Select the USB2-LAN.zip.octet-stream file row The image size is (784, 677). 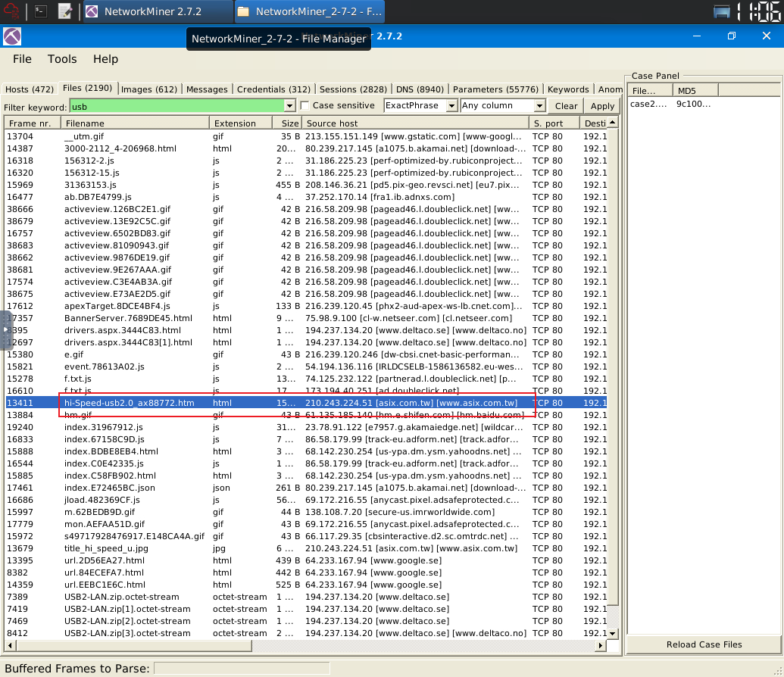click(306, 597)
